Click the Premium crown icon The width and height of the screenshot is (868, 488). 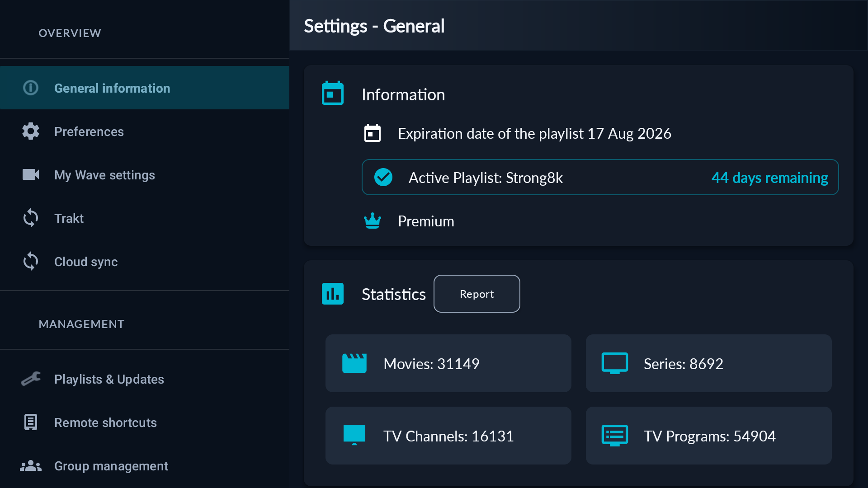tap(373, 221)
